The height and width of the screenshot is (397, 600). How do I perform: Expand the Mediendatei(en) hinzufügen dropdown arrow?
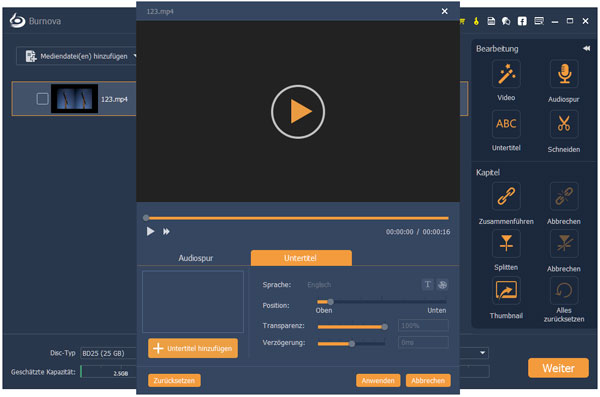135,56
